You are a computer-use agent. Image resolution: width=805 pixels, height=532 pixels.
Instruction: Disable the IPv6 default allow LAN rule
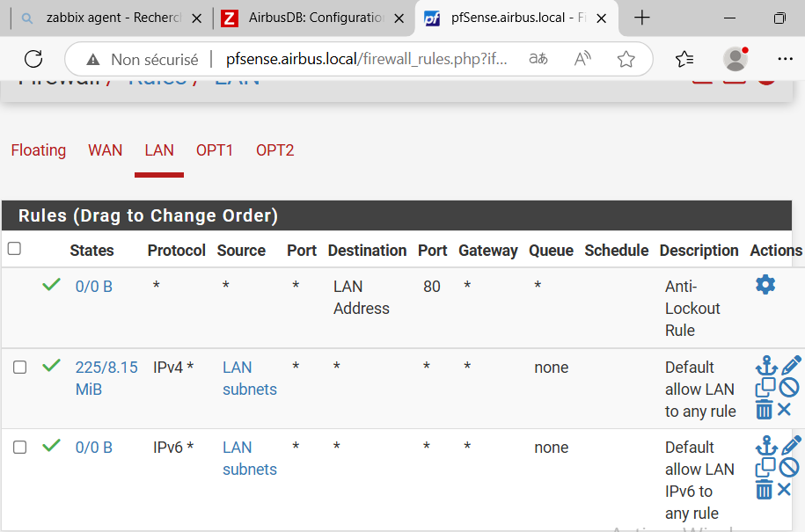[x=789, y=467]
